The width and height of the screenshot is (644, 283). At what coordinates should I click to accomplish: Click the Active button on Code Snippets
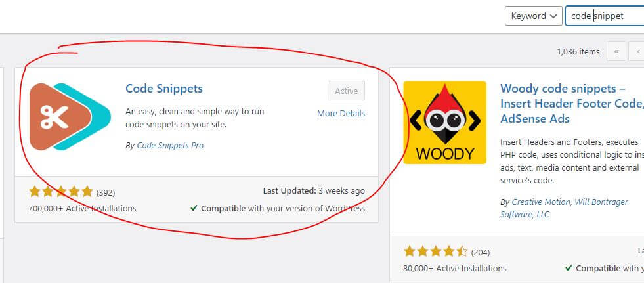[x=346, y=91]
